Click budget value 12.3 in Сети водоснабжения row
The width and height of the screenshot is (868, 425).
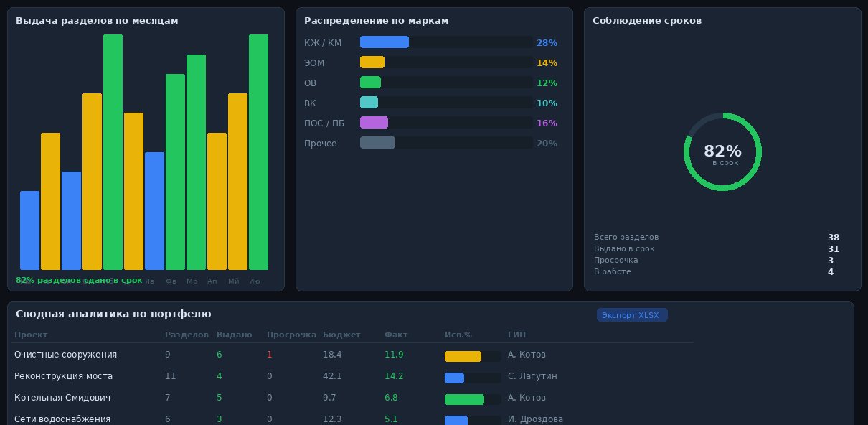tap(332, 419)
